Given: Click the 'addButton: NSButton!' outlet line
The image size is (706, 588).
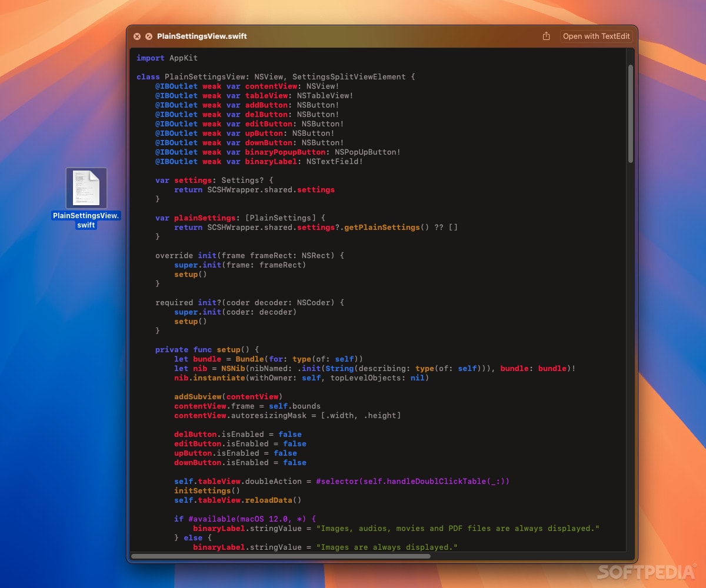Looking at the screenshot, I should [247, 105].
